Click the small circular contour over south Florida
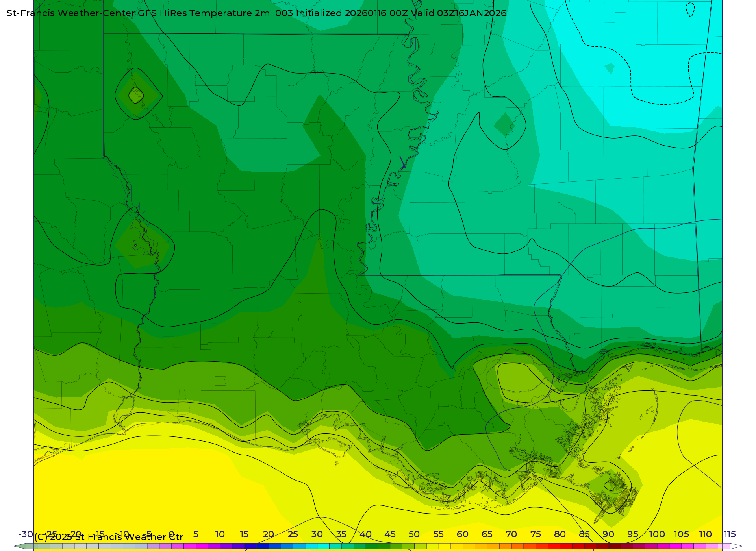Viewport: 756px width, 551px height. pos(610,485)
